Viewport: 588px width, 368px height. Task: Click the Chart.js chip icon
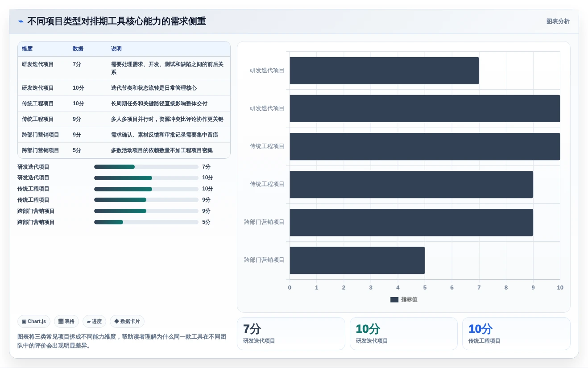24,321
